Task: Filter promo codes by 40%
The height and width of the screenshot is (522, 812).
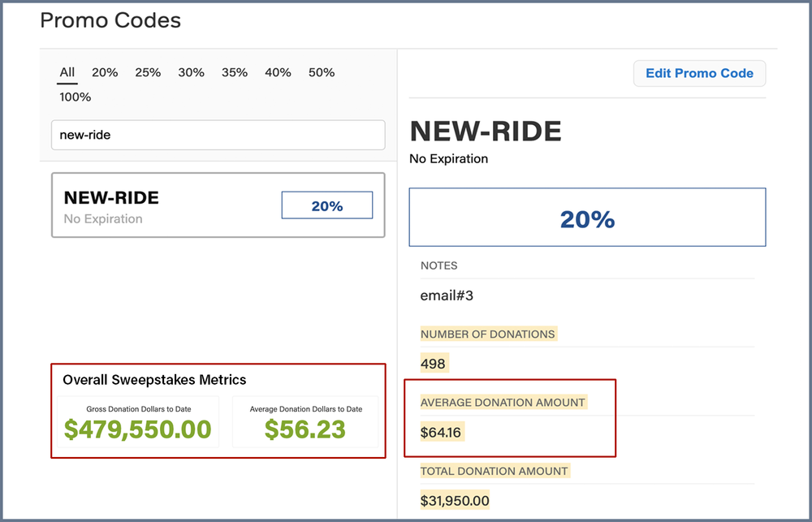Action: coord(278,72)
